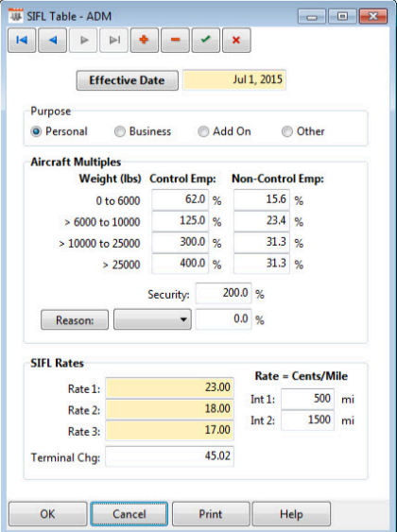Choose the Business purpose radio button
The width and height of the screenshot is (397, 532).
(120, 131)
